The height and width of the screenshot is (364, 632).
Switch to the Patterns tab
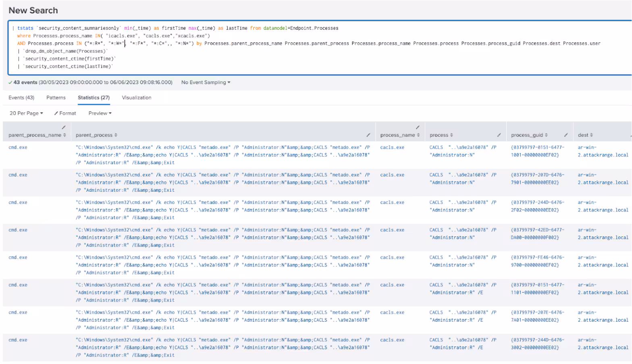[56, 98]
